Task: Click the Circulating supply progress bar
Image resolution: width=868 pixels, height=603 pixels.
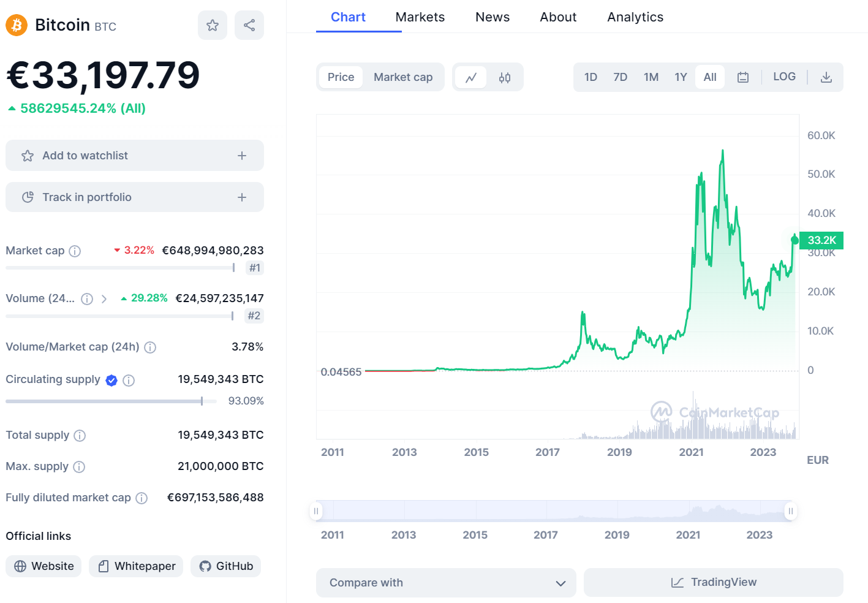Action: 111,401
